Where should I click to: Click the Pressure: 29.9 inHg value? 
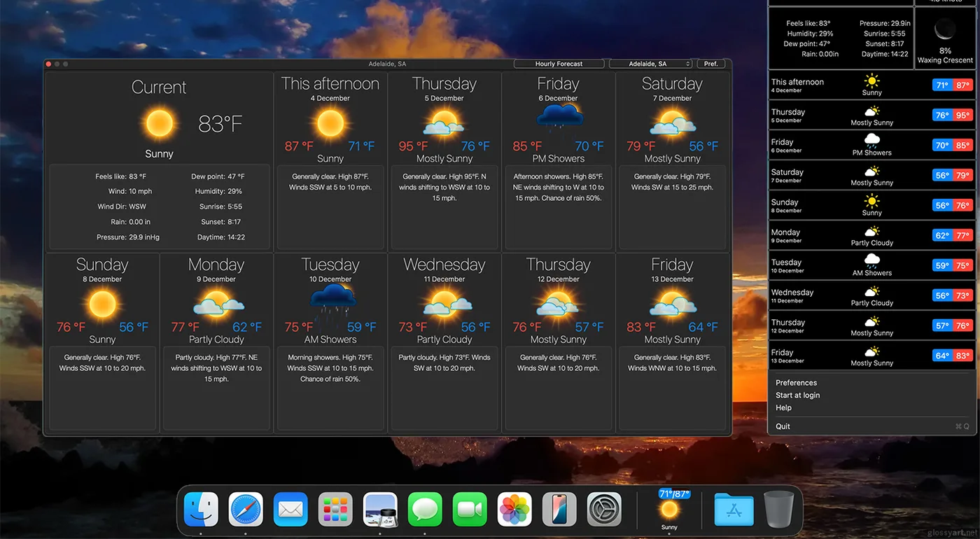click(x=127, y=237)
